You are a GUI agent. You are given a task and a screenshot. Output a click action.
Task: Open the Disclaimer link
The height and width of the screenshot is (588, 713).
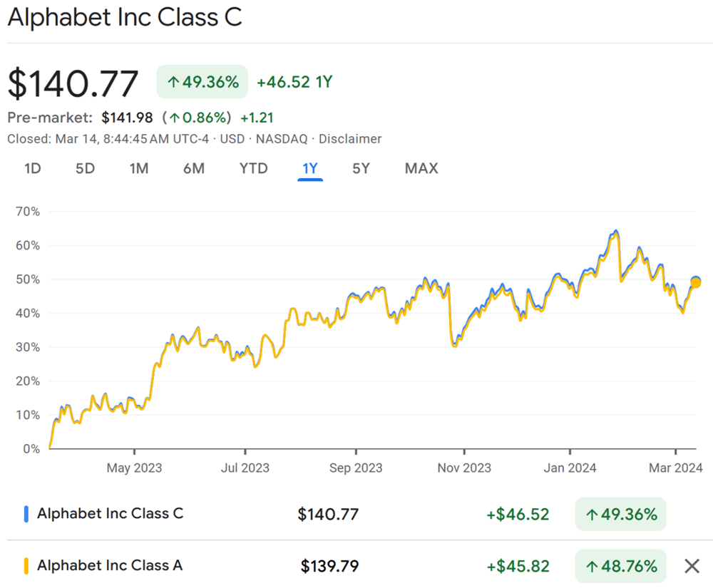(350, 139)
